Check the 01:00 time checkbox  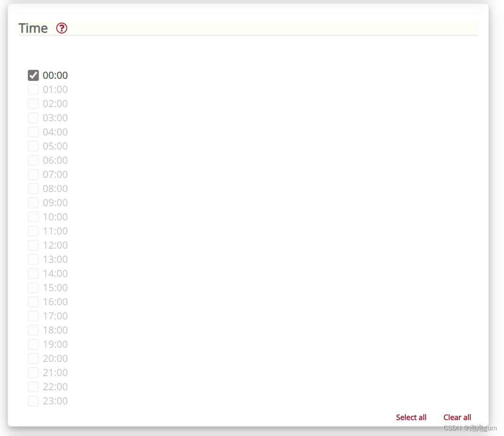(x=33, y=90)
